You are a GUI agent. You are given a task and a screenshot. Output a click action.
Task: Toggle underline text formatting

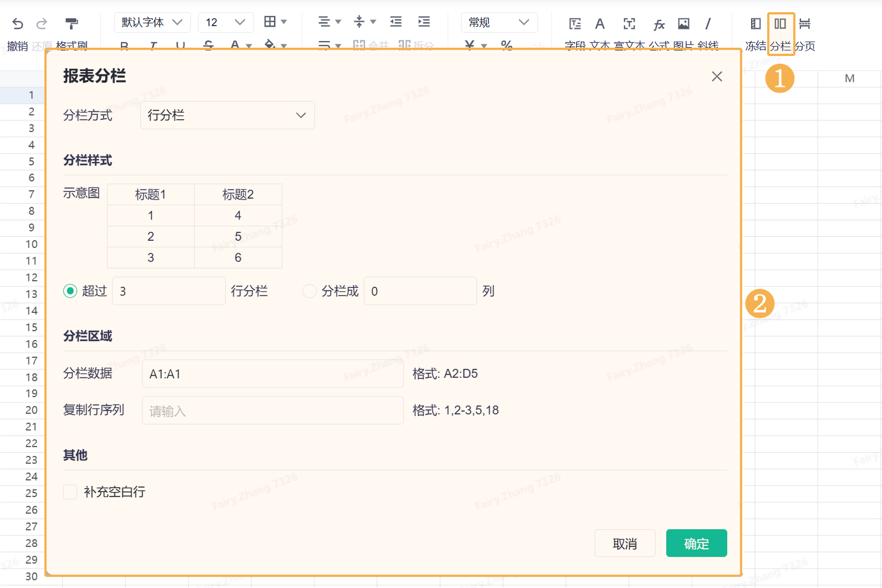(x=180, y=45)
